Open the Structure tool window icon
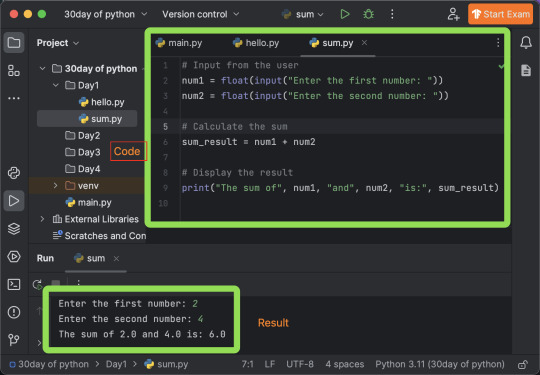Image resolution: width=540 pixels, height=375 pixels. pos(14,71)
